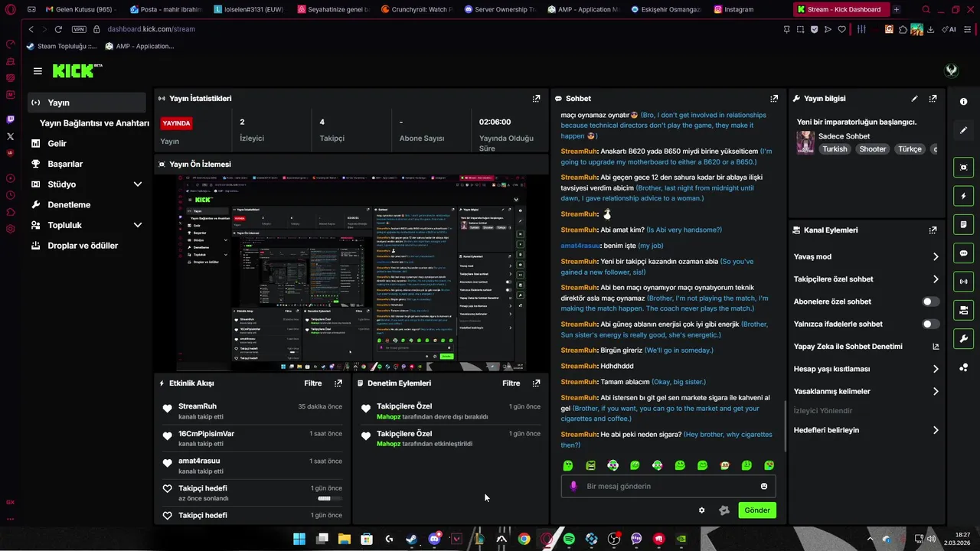Toggle Abonelere özel sohbet switch
This screenshot has height=551, width=980.
[930, 302]
